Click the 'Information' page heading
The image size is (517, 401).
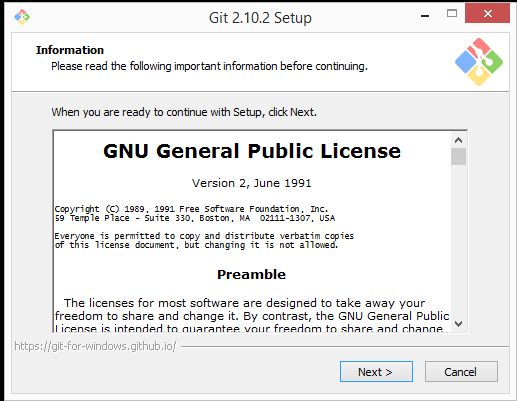(x=70, y=50)
